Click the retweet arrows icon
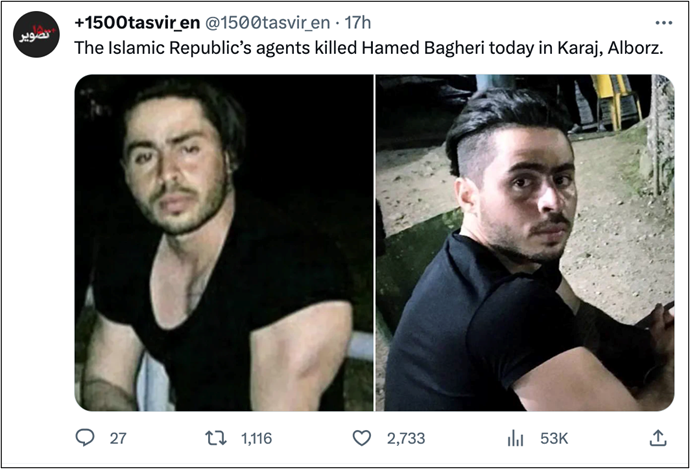Image resolution: width=690 pixels, height=469 pixels. pos(216,438)
